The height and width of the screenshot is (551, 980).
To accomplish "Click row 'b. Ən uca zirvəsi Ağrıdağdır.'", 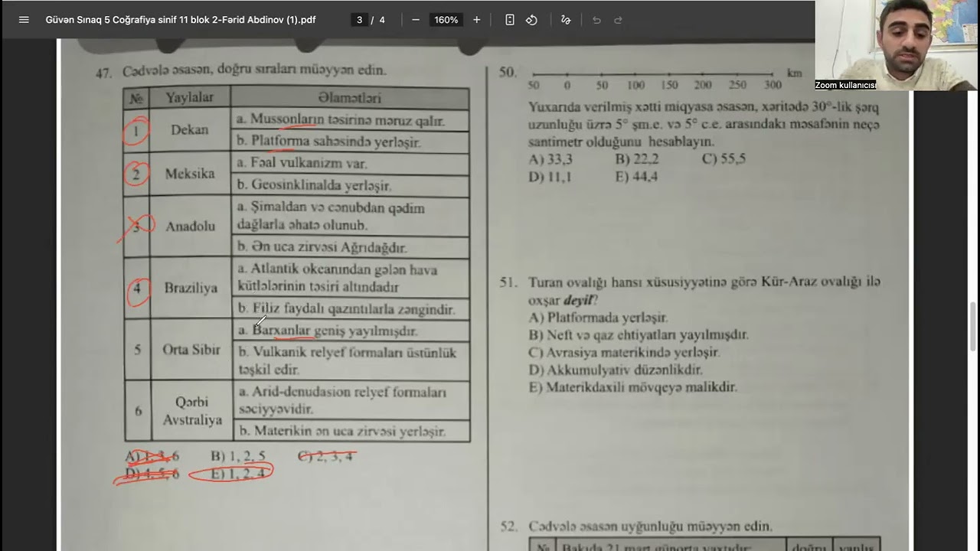I will 350,247.
